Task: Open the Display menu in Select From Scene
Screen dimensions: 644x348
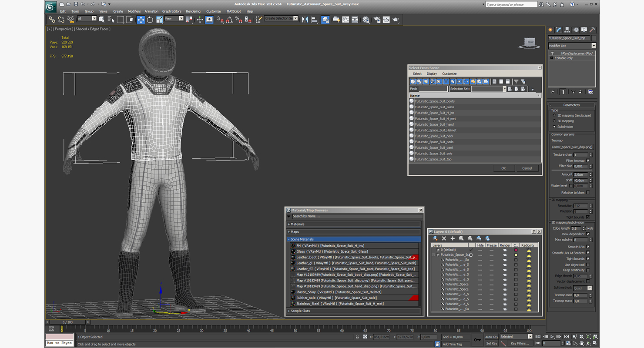Action: (x=432, y=74)
